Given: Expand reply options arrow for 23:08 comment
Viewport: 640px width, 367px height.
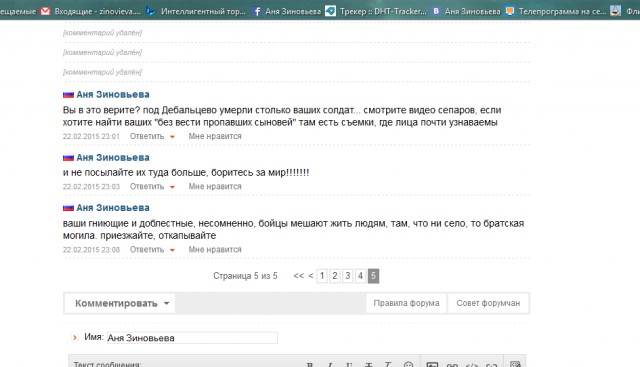Looking at the screenshot, I should click(172, 250).
